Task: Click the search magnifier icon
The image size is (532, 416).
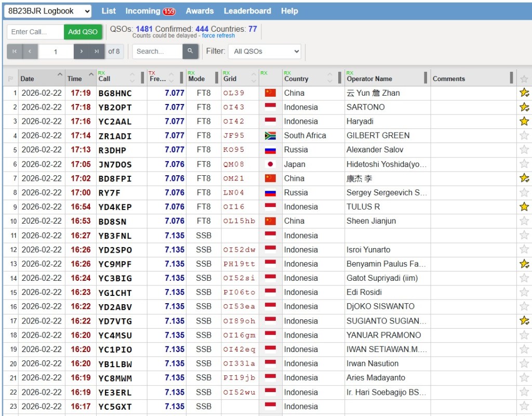Action: pos(190,51)
